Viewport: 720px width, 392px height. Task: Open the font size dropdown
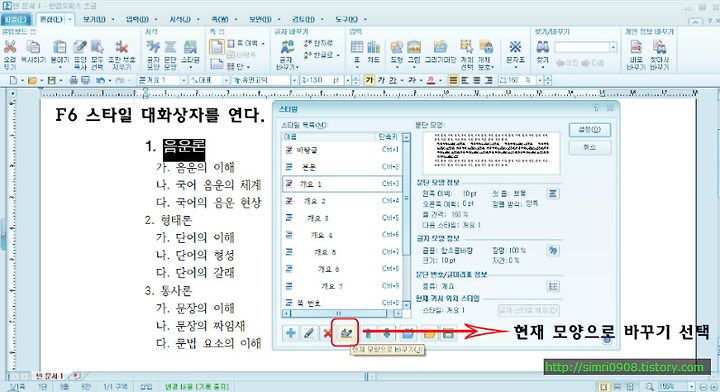point(347,80)
